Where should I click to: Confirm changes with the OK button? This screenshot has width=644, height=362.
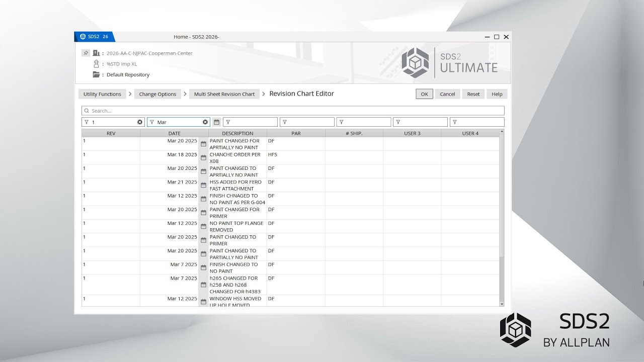tap(424, 94)
